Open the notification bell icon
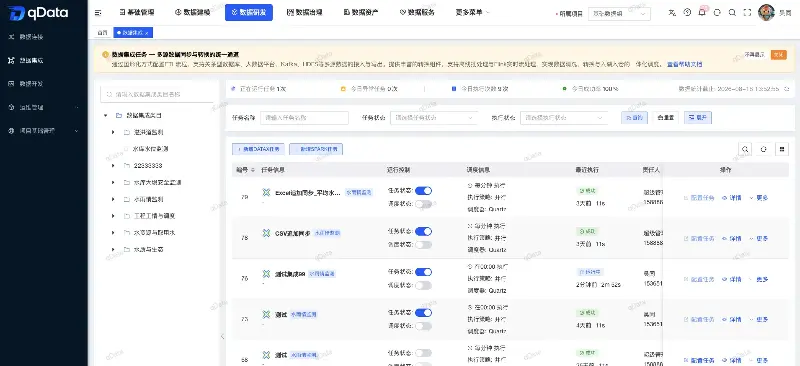The width and height of the screenshot is (800, 366). pyautogui.click(x=702, y=13)
